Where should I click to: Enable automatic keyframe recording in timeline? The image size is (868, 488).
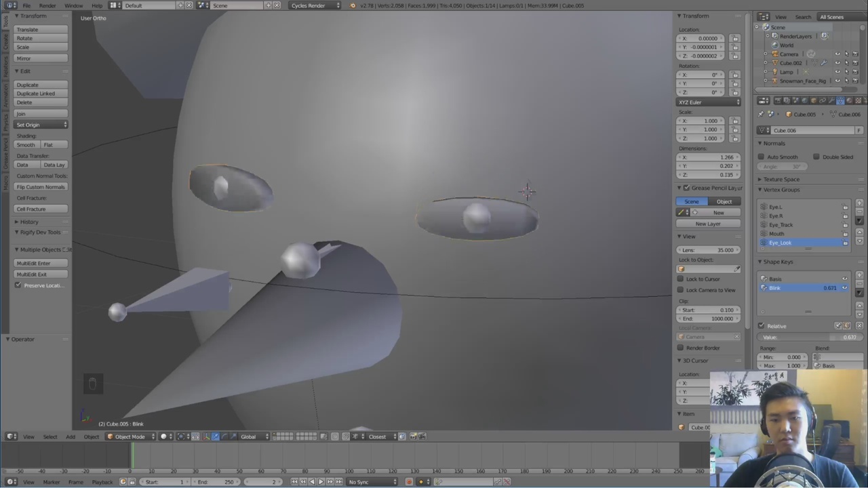tap(409, 481)
